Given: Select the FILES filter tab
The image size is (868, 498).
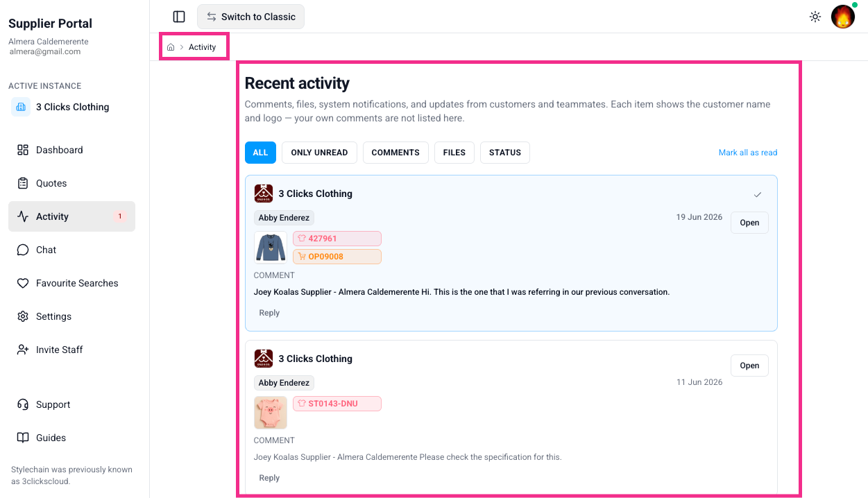Looking at the screenshot, I should (454, 153).
